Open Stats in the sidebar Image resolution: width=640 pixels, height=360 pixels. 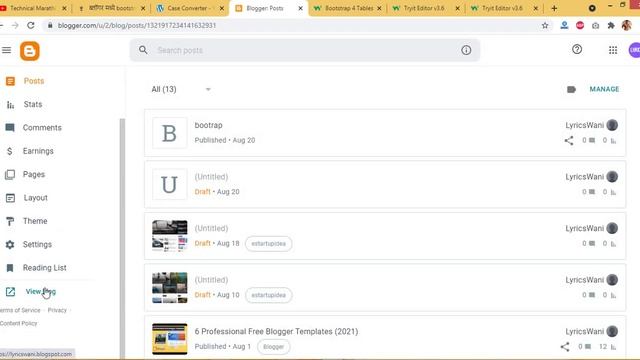[x=33, y=104]
